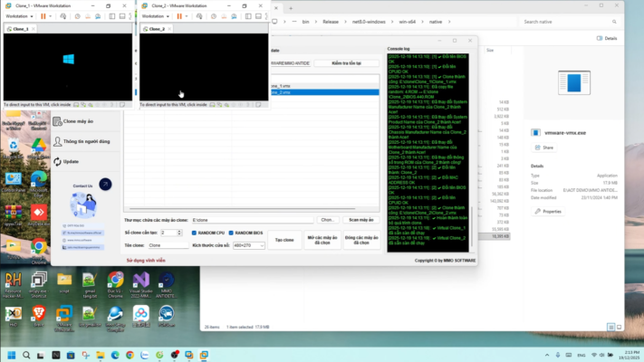
Task: Open AnyDesk desktop shortcut
Action: 39,216
